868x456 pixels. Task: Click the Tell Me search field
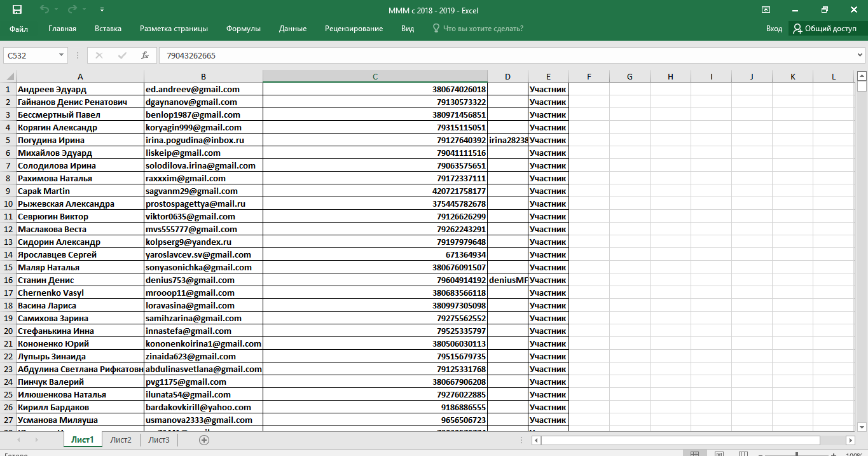click(483, 29)
